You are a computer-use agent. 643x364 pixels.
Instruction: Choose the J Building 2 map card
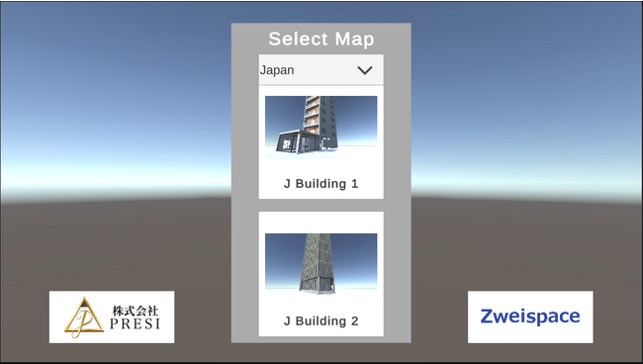(x=321, y=274)
